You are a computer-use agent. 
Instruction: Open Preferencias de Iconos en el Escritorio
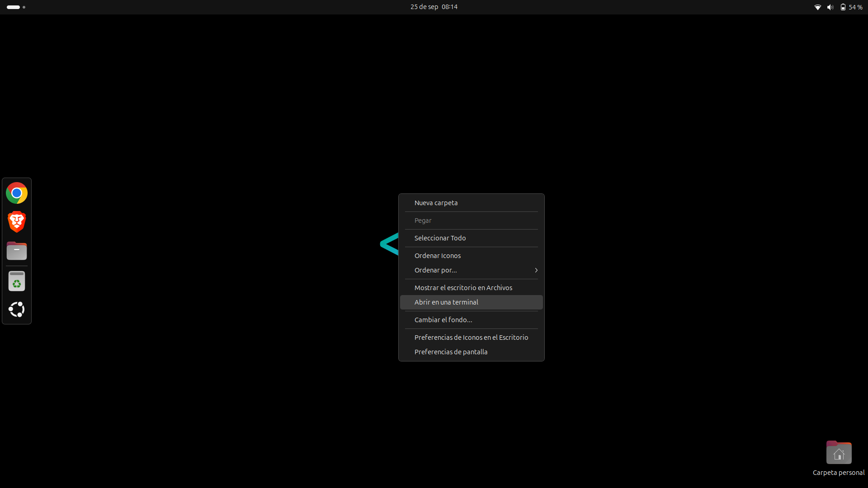click(472, 338)
